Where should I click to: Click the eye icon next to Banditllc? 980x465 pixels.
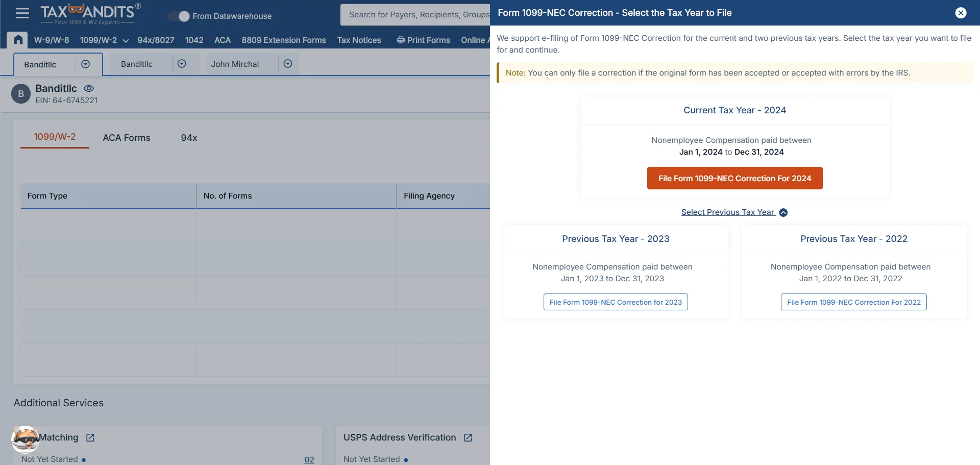click(x=89, y=88)
